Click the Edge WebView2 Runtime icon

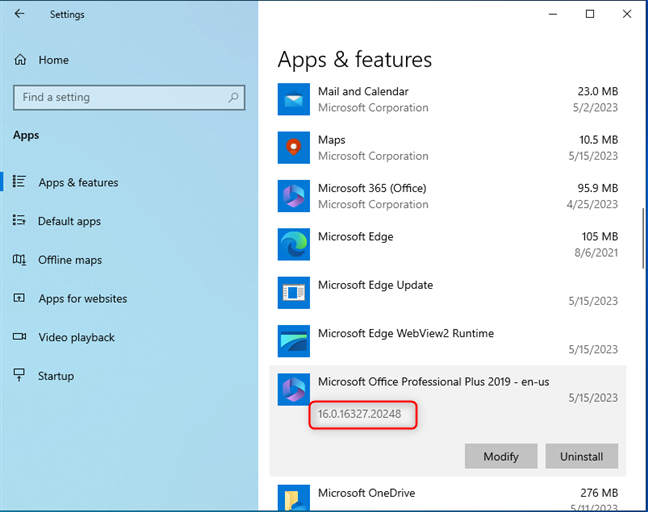tap(293, 341)
